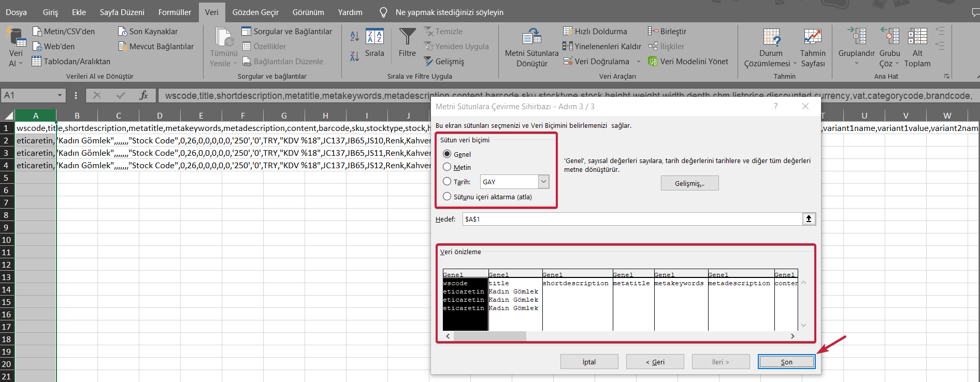Open Ana Hat dialog launcher
This screenshot has height=382, width=980.
tap(947, 76)
